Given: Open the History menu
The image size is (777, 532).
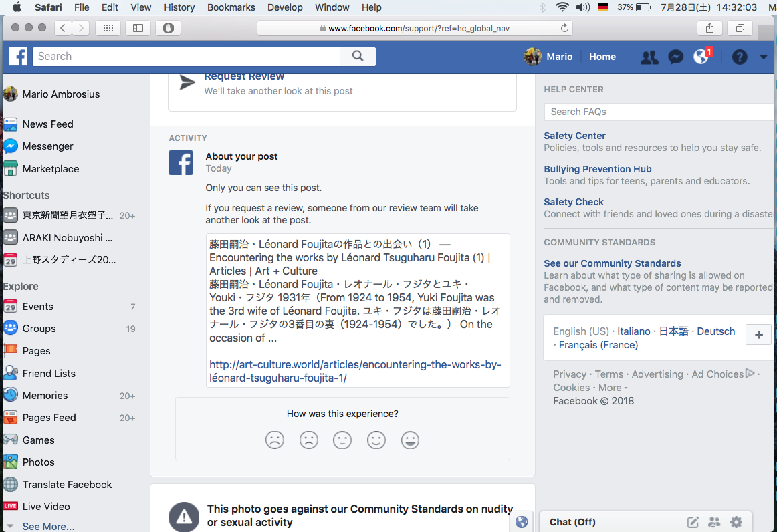Looking at the screenshot, I should pyautogui.click(x=179, y=7).
